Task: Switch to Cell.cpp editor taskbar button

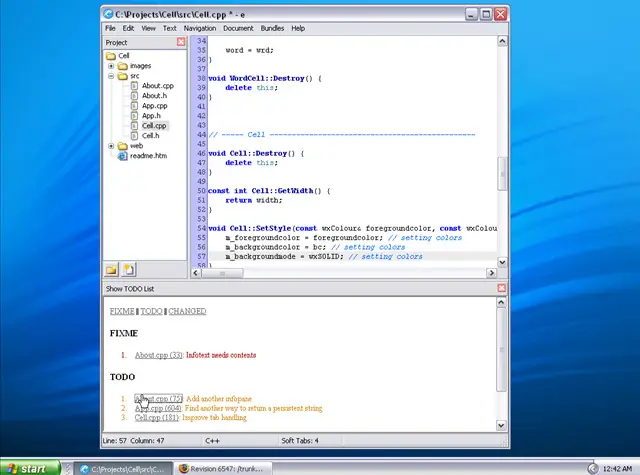Action: point(124,468)
